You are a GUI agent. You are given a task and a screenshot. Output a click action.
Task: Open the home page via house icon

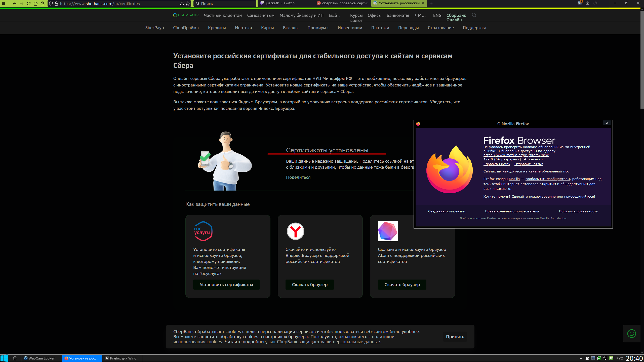tap(36, 4)
